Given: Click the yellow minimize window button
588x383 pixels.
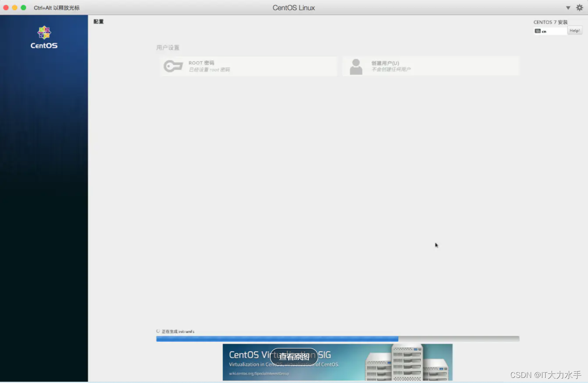Looking at the screenshot, I should coord(15,8).
